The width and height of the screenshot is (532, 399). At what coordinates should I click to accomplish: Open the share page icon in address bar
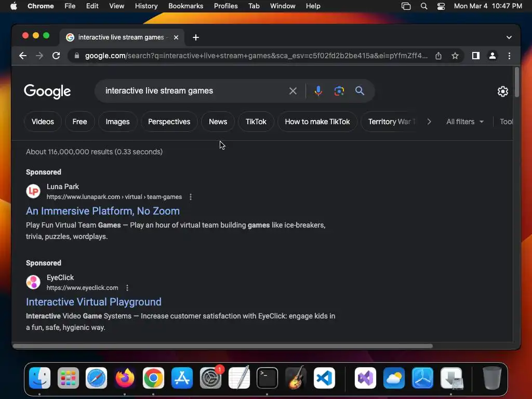tap(438, 56)
